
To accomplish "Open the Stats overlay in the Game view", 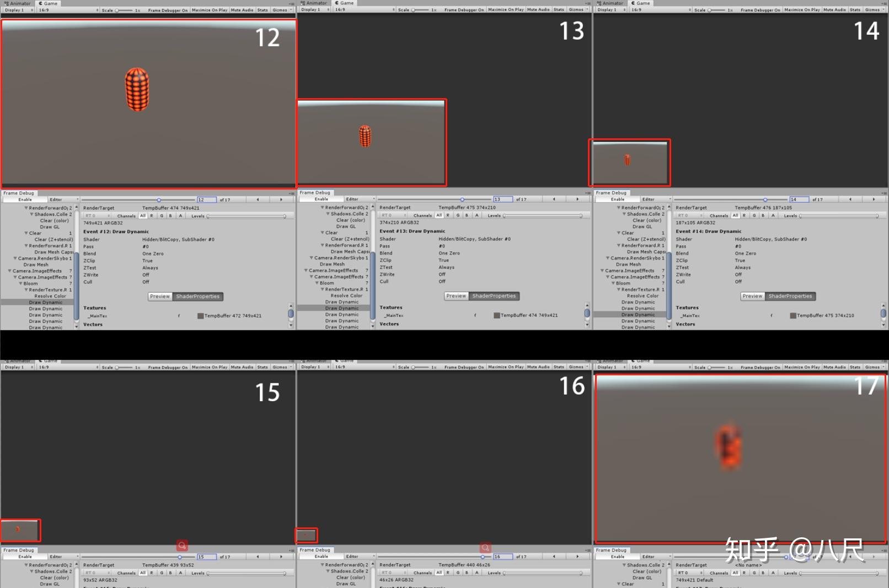I will point(262,9).
